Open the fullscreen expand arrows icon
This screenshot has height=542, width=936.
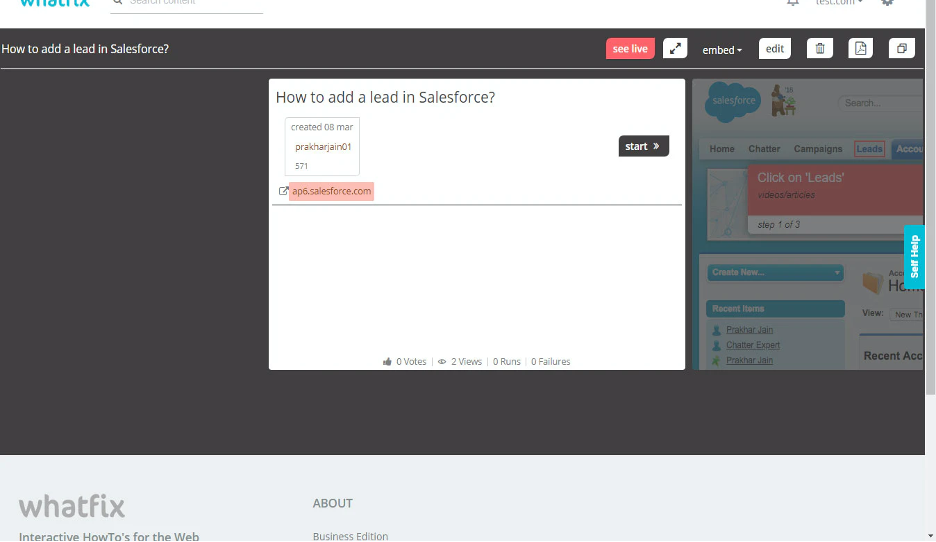point(675,48)
